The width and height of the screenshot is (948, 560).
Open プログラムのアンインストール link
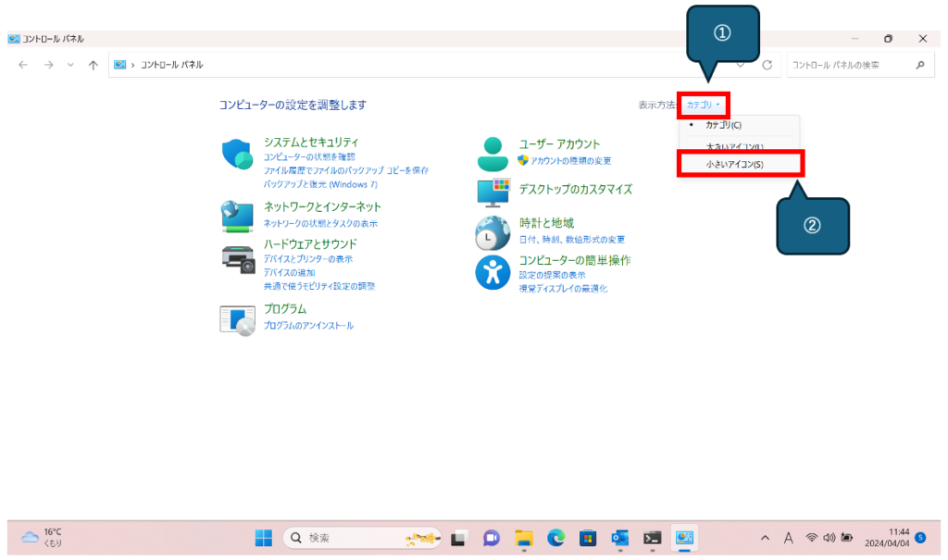click(308, 326)
